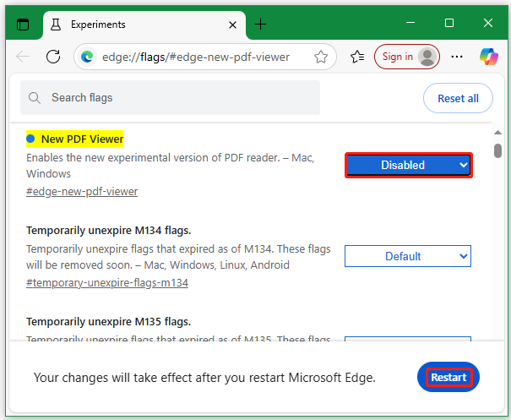Click the vertical scrollbar thumb

(x=497, y=150)
